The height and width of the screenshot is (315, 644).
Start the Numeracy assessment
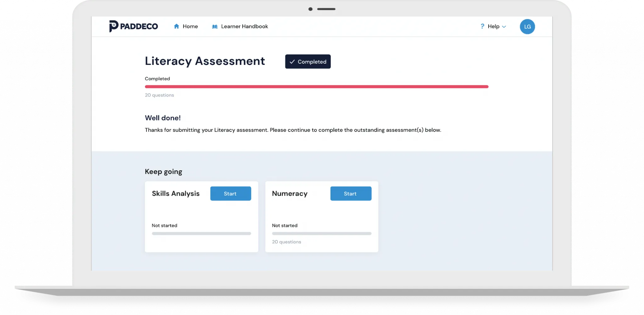click(351, 194)
